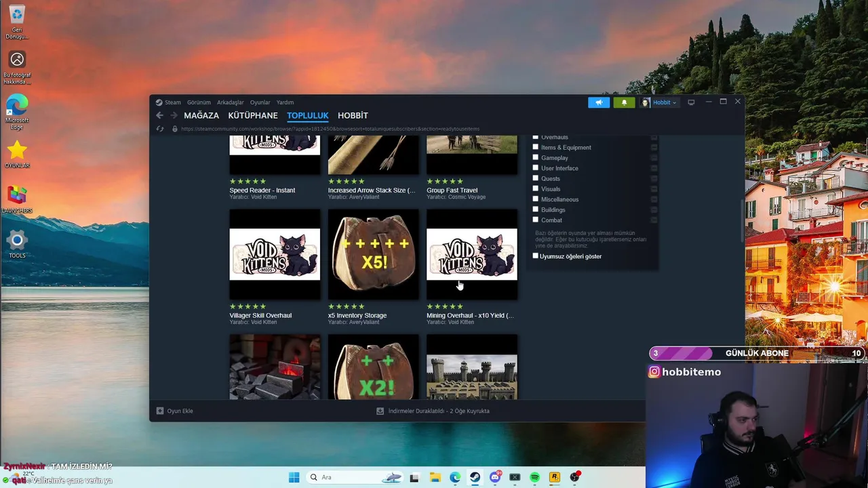The width and height of the screenshot is (868, 488).
Task: Click Oyun Ekle to add a game
Action: click(180, 411)
